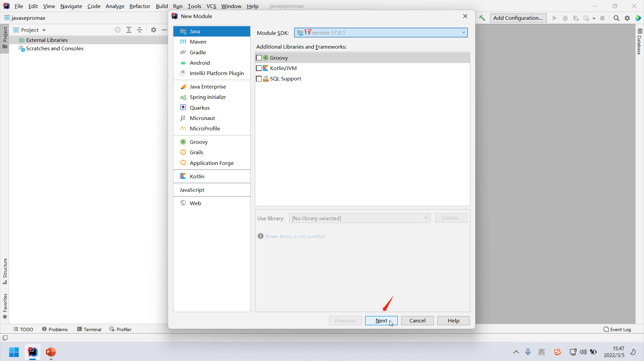
Task: Select Java module type in list
Action: point(212,31)
